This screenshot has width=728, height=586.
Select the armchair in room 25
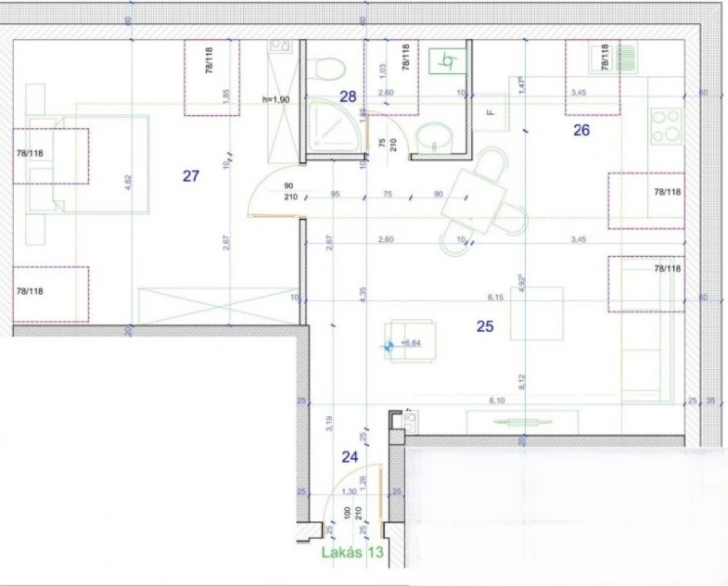409,341
